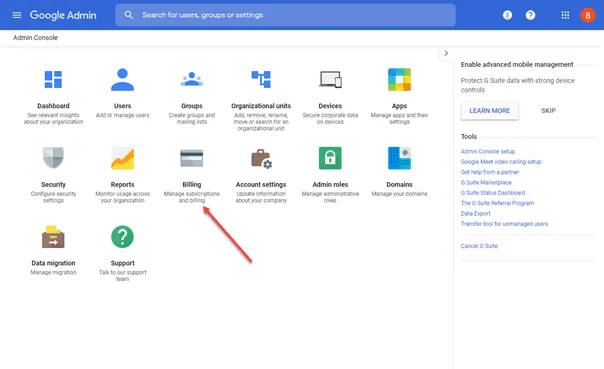Viewport: 604px width, 369px height.
Task: Click 'Talk to our support team' text
Action: pyautogui.click(x=122, y=276)
